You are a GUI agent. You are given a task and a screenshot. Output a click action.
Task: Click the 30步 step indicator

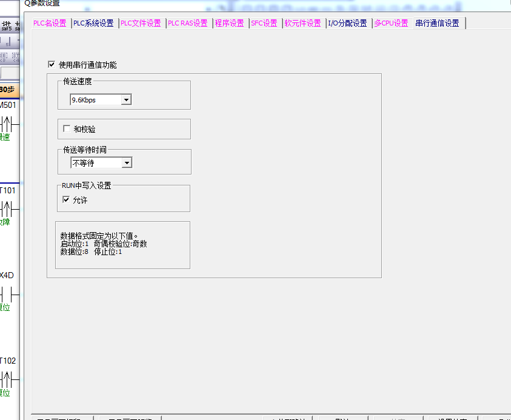point(7,90)
